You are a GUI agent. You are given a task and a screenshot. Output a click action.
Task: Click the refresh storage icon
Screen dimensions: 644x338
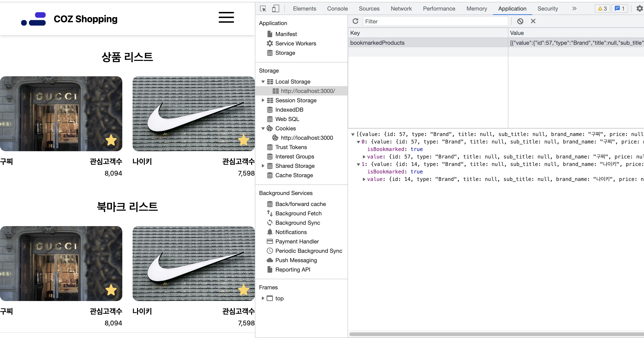click(x=355, y=21)
